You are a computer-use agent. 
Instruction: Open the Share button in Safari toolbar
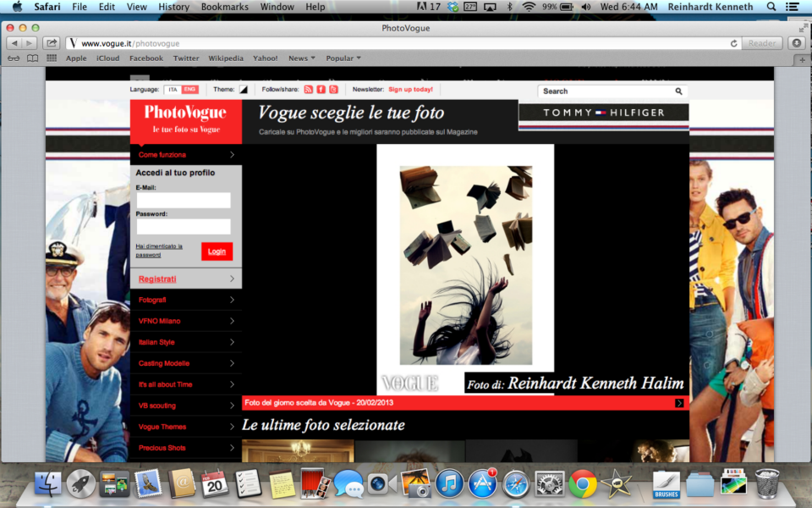[x=51, y=43]
